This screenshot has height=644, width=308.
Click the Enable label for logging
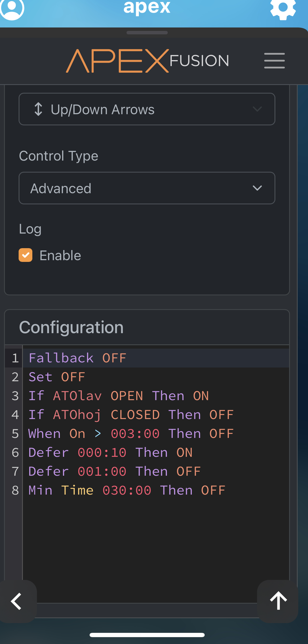pyautogui.click(x=60, y=256)
